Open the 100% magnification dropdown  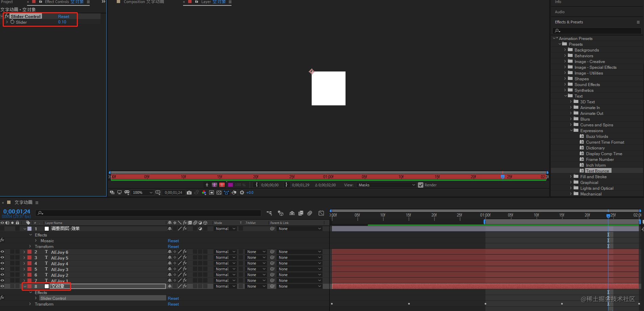click(x=142, y=192)
